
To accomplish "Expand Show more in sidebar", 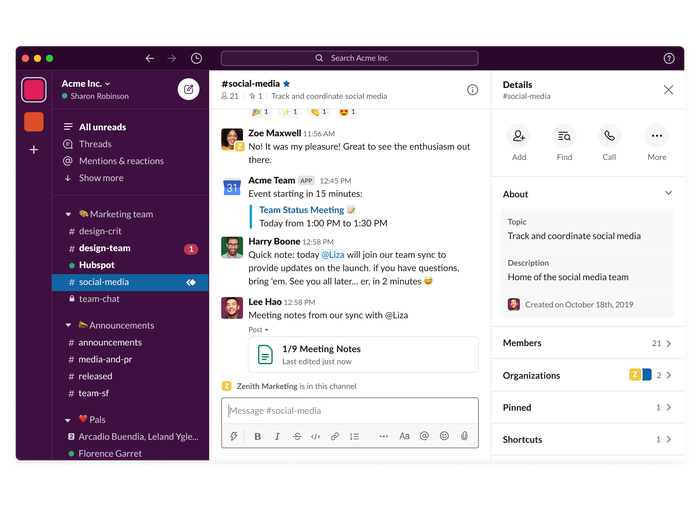I will point(100,178).
